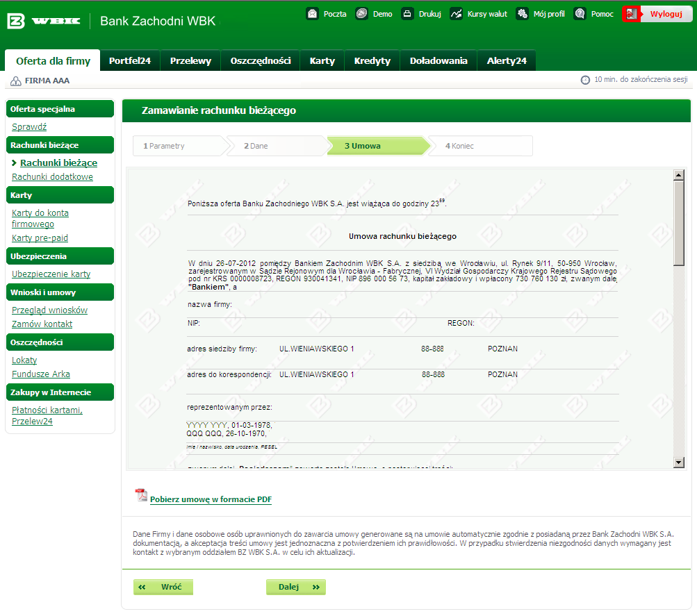Go to step 1 Parametry
The image size is (697, 616).
point(181,146)
